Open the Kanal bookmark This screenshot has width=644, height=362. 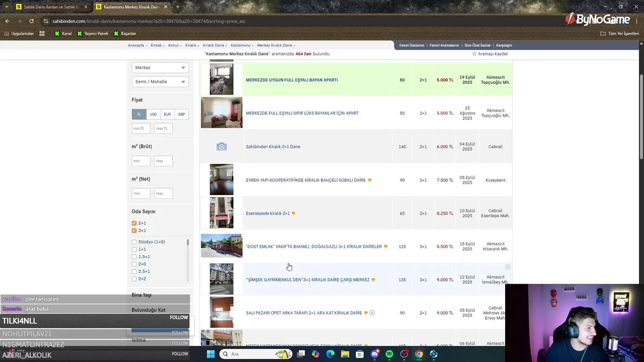pos(63,34)
